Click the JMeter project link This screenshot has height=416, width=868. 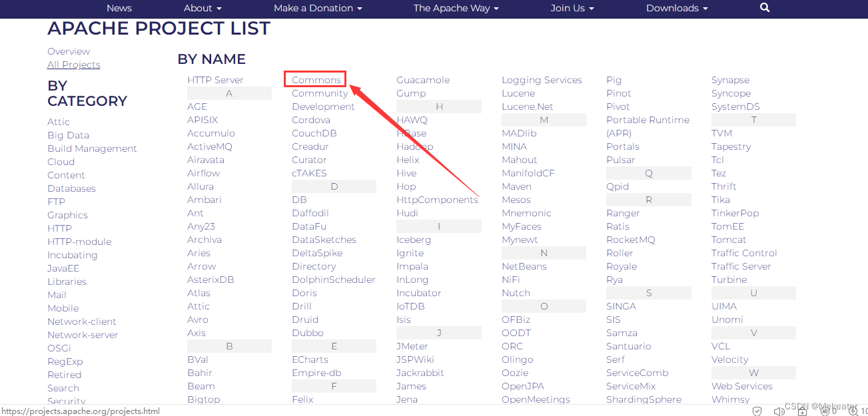[x=412, y=346]
